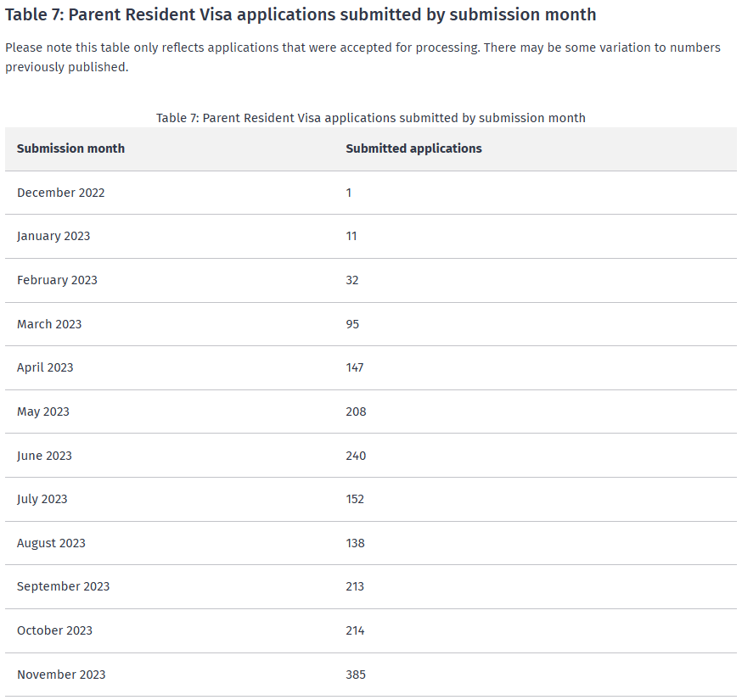This screenshot has width=742, height=700.
Task: Select the Submitted applications column header
Action: pos(413,148)
